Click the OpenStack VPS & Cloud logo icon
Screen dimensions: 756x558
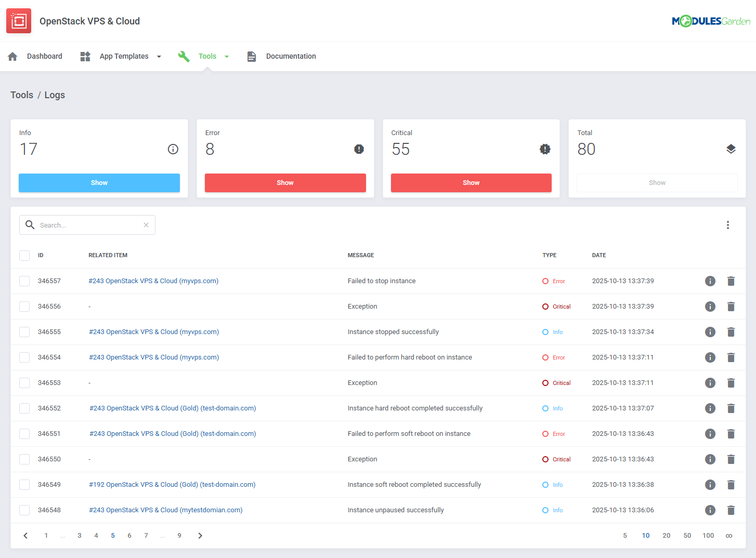pyautogui.click(x=19, y=21)
